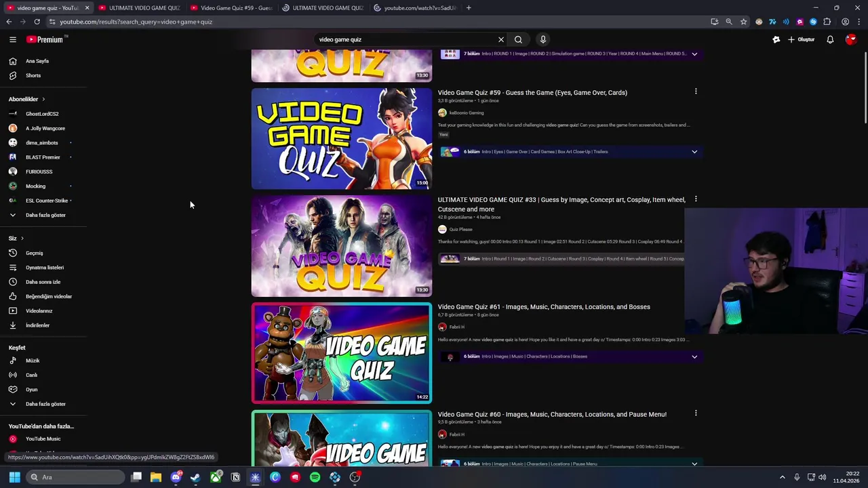Open BLAST Premier subscription

point(43,157)
